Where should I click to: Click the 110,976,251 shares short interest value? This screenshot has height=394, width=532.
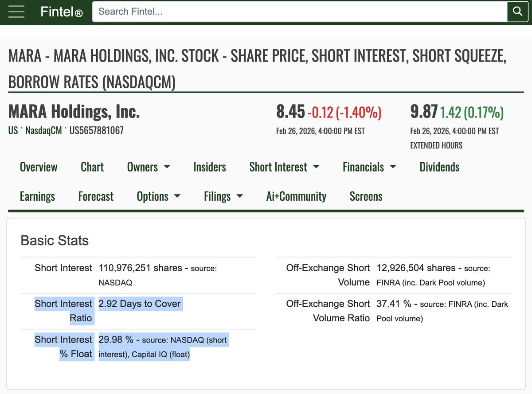coord(140,268)
